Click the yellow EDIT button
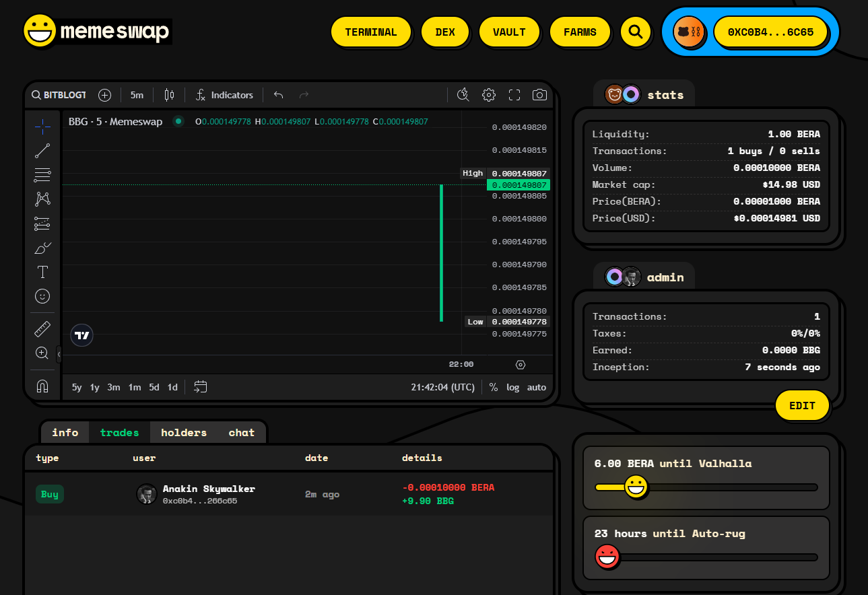The image size is (868, 595). coord(802,406)
